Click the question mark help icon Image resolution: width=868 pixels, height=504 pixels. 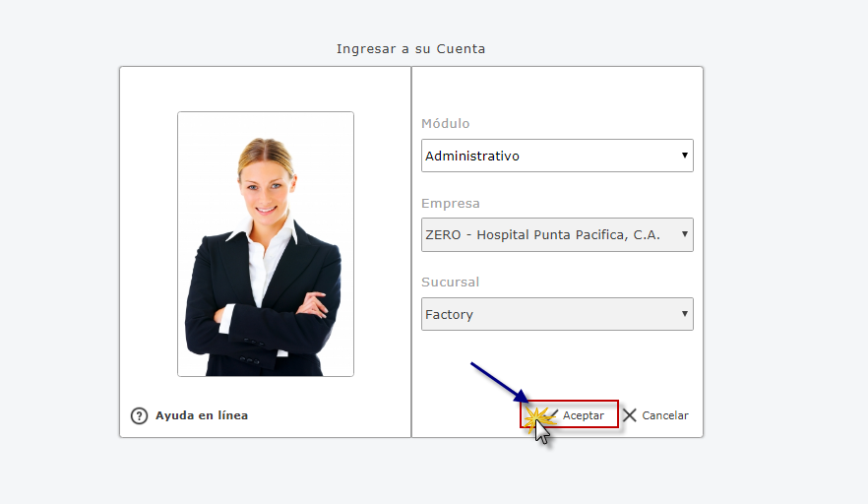(x=139, y=415)
